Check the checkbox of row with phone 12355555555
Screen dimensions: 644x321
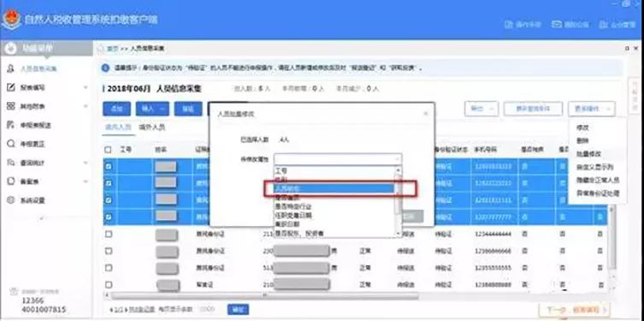(108, 268)
